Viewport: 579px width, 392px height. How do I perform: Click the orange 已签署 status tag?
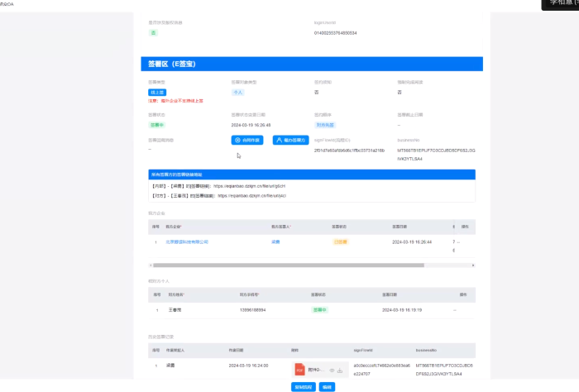pyautogui.click(x=340, y=242)
